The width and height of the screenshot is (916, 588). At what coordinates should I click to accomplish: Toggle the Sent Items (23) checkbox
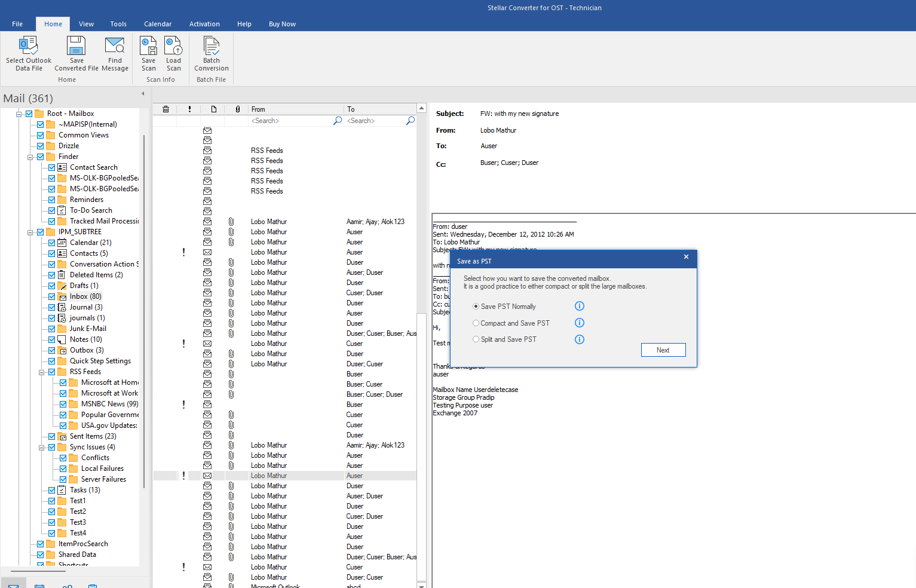[x=51, y=436]
